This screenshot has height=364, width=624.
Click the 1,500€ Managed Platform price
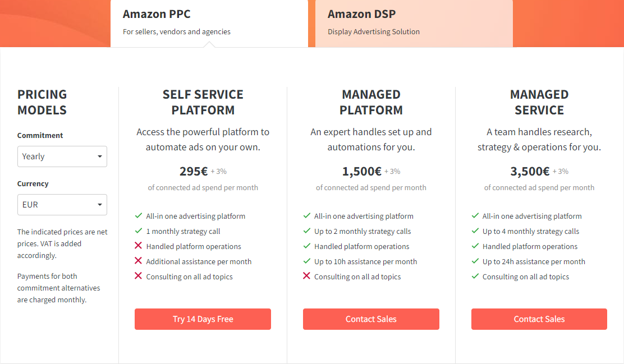click(x=362, y=172)
